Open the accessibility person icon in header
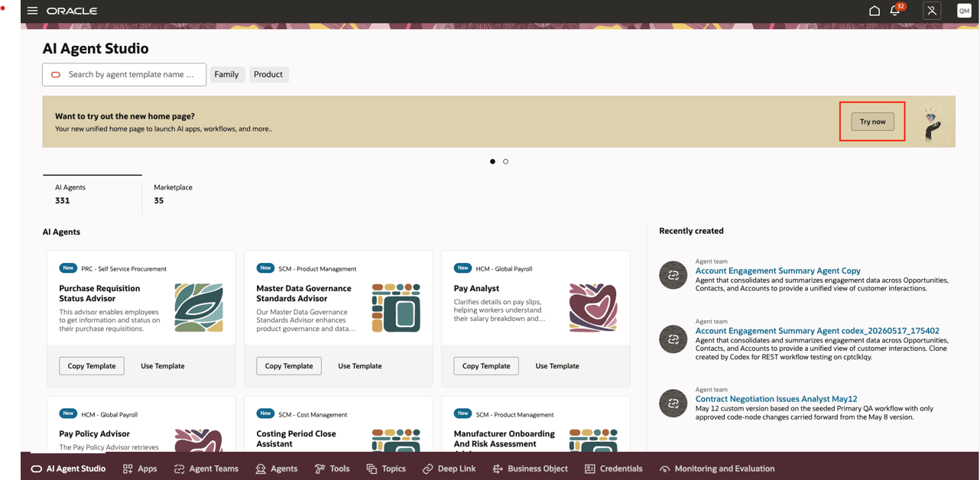The image size is (980, 480). coord(932,11)
